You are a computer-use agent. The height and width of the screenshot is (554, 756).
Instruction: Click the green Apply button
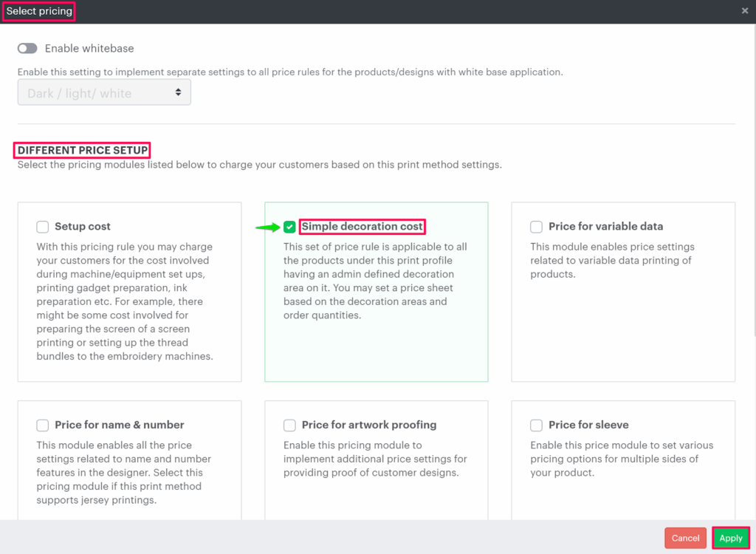730,538
